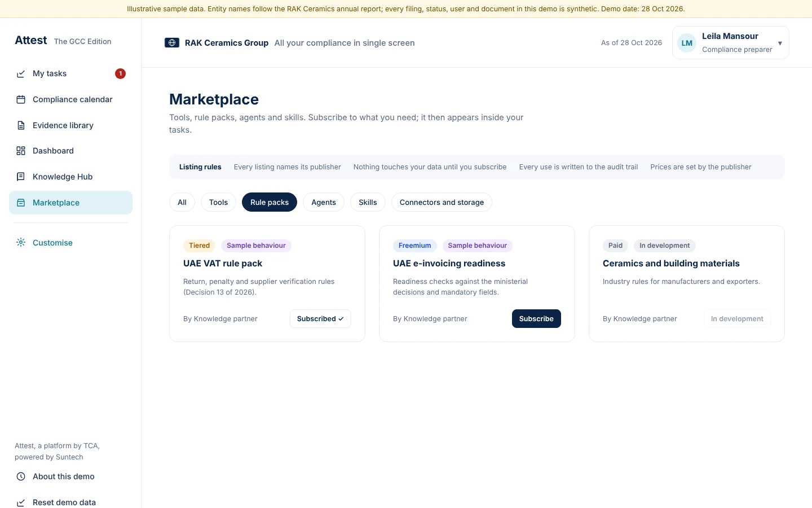812x508 pixels.
Task: Click the About this demo clock icon
Action: tap(21, 476)
